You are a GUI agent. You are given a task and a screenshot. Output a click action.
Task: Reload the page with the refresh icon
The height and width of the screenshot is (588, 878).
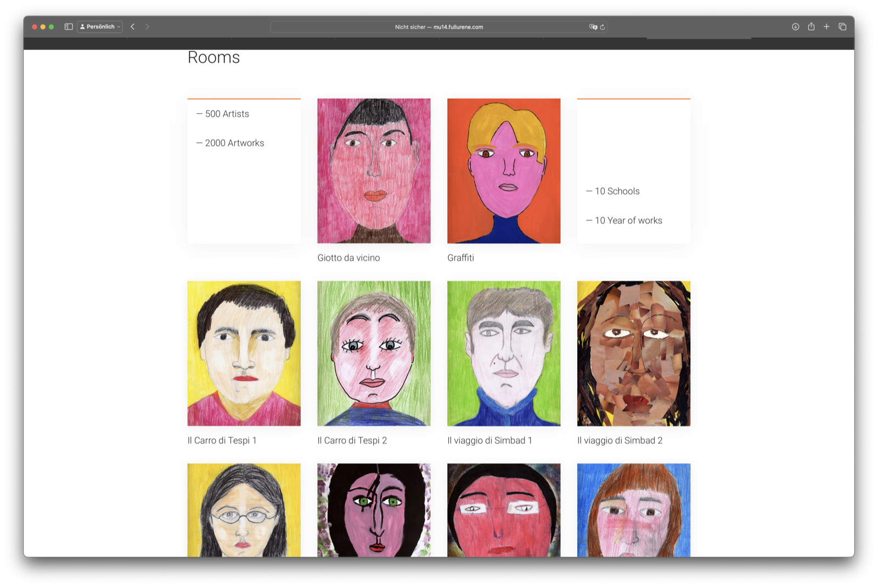coord(603,27)
